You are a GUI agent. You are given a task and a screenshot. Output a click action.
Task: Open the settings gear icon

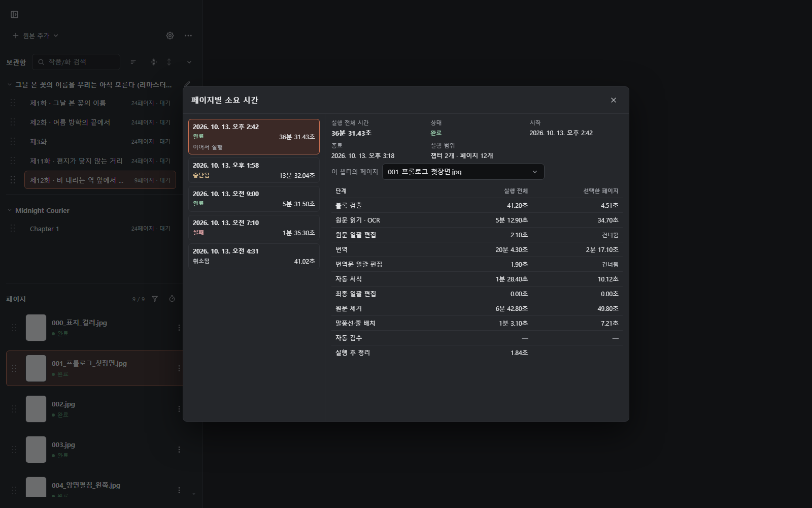tap(170, 36)
